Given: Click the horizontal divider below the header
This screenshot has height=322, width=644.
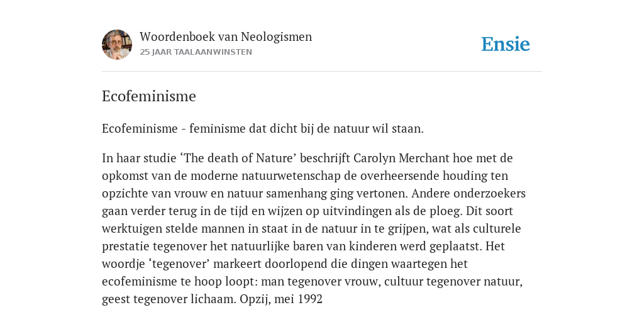Looking at the screenshot, I should (x=322, y=72).
